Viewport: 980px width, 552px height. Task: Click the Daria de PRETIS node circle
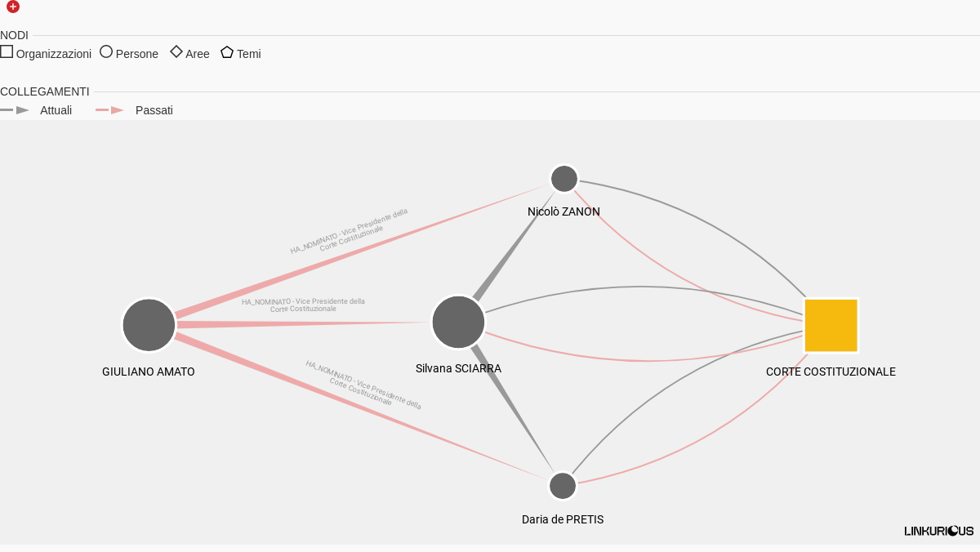tap(563, 486)
